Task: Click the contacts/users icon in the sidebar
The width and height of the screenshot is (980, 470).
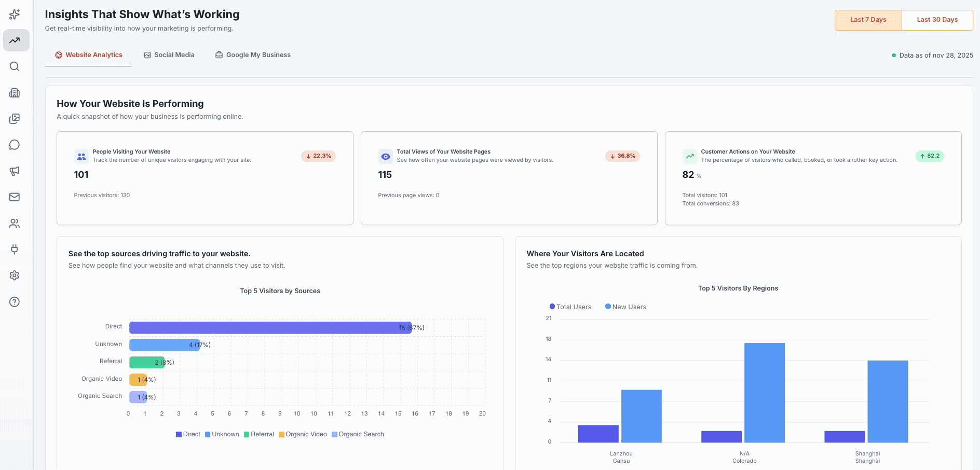Action: (15, 224)
